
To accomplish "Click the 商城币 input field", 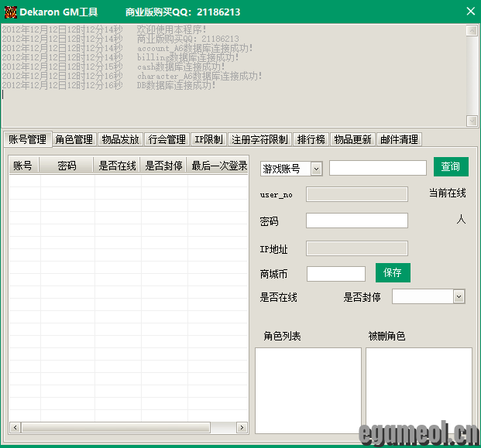I will [x=335, y=273].
